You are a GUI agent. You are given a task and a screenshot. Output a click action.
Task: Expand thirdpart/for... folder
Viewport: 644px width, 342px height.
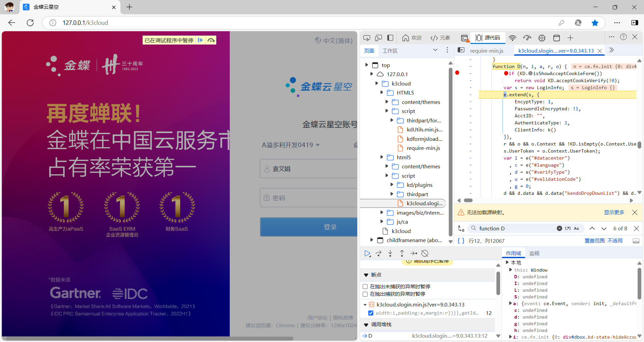392,120
